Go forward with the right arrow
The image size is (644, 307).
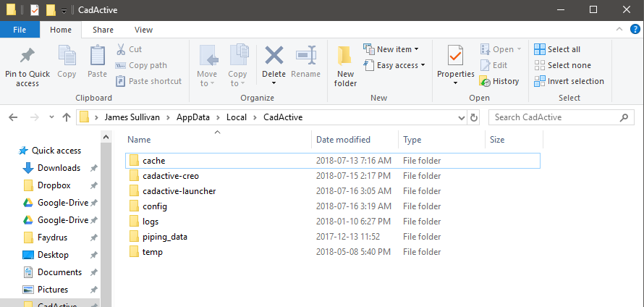35,117
